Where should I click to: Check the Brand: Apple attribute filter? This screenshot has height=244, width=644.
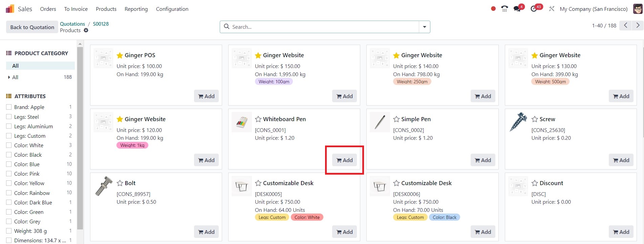point(9,107)
